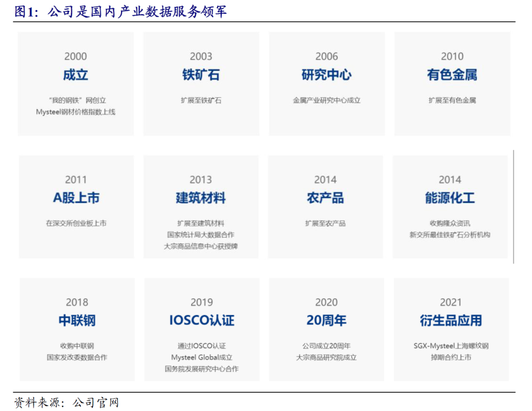The width and height of the screenshot is (532, 411).
Task: Select the 2000 year label
Action: [76, 56]
